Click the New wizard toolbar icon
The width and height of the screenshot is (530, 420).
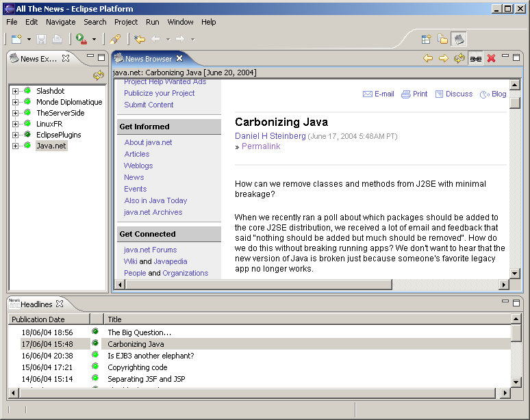(x=16, y=39)
